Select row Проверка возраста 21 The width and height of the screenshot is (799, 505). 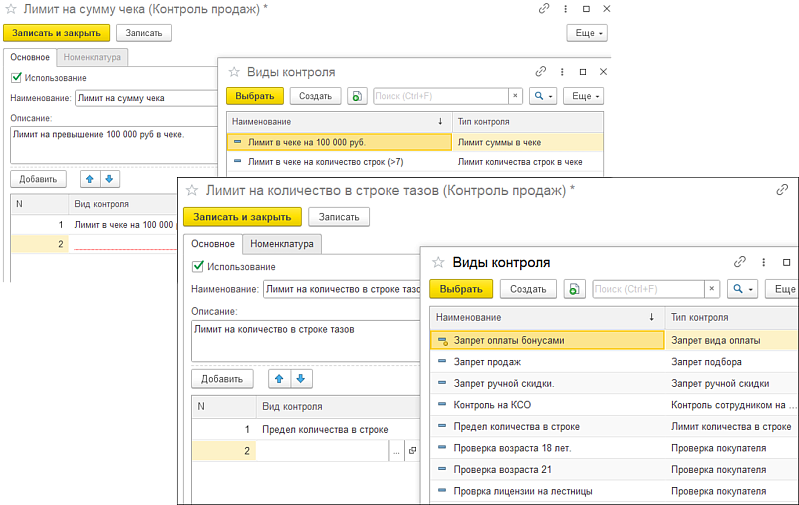coord(614,469)
